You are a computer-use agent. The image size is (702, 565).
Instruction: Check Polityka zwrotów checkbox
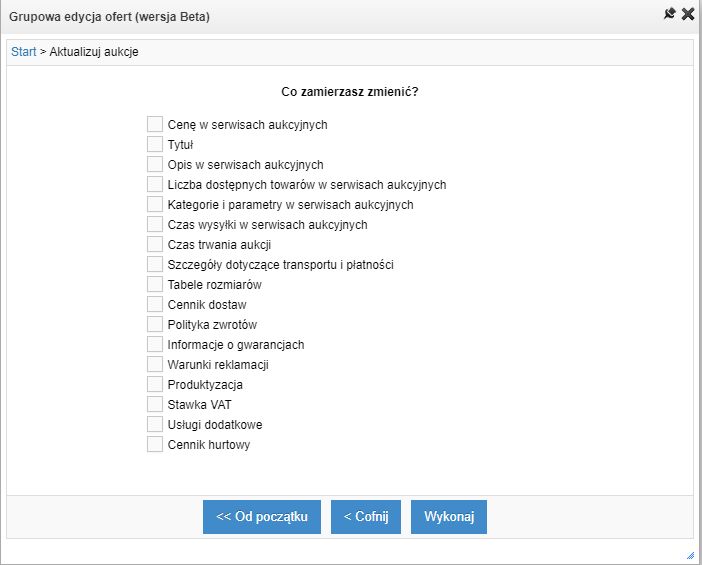pos(155,324)
